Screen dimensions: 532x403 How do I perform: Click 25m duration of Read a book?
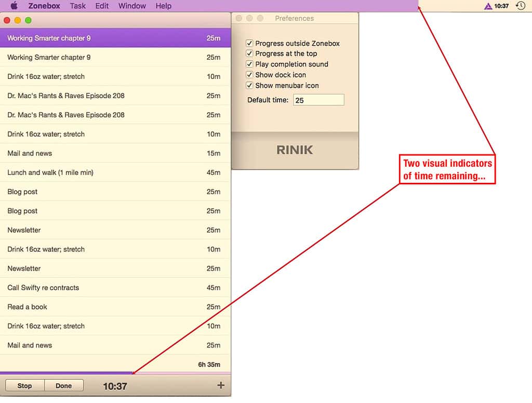tap(214, 306)
